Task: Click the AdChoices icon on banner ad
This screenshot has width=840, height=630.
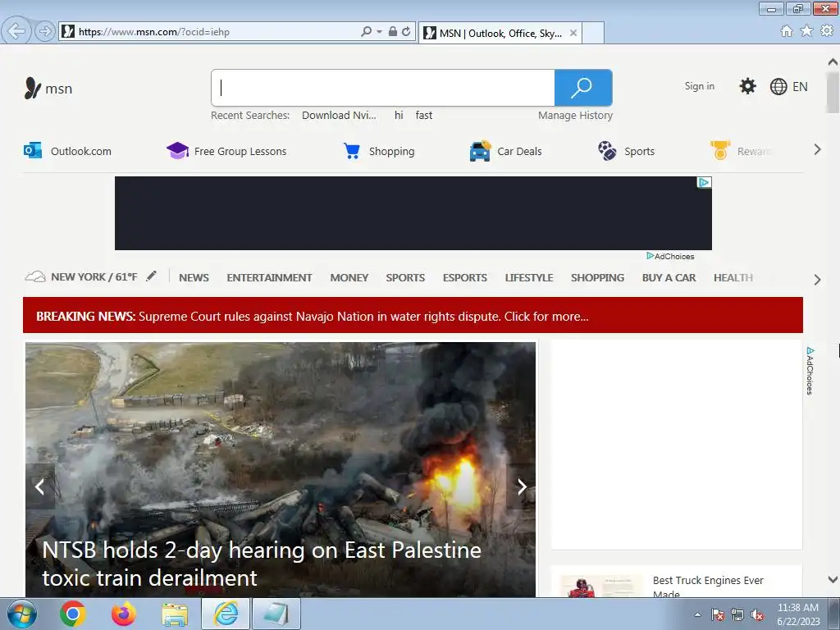Action: pyautogui.click(x=704, y=183)
